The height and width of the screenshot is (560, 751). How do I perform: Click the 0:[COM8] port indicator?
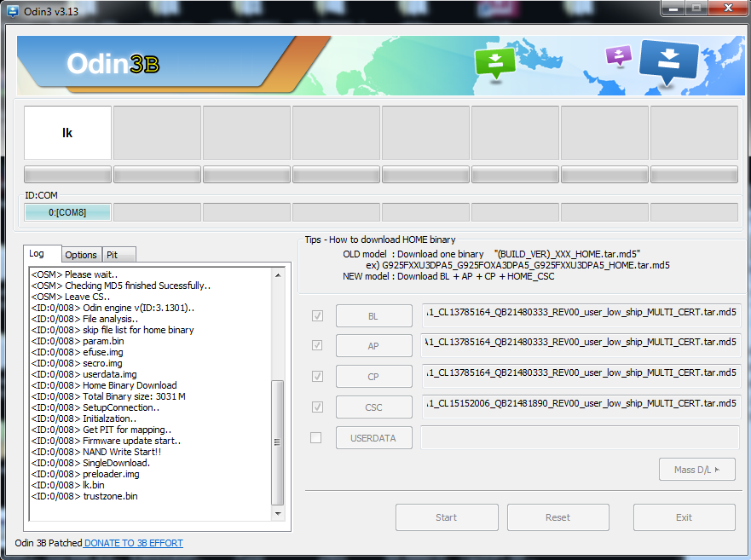(67, 212)
